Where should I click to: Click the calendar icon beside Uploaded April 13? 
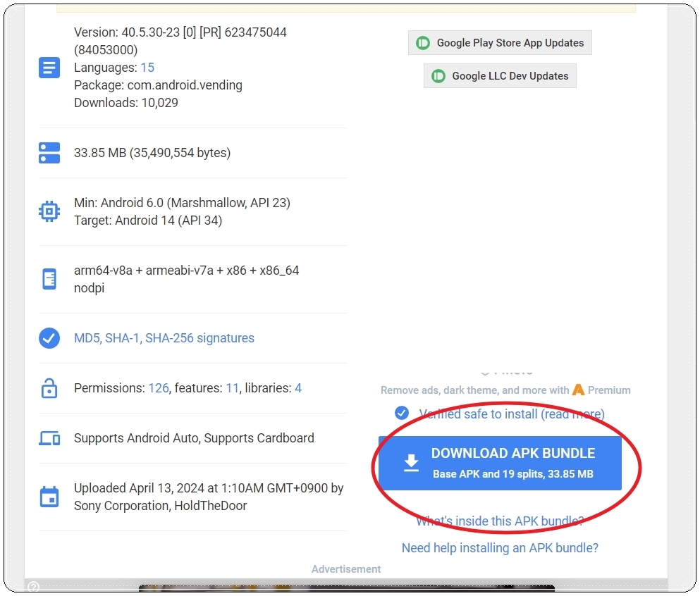coord(49,497)
